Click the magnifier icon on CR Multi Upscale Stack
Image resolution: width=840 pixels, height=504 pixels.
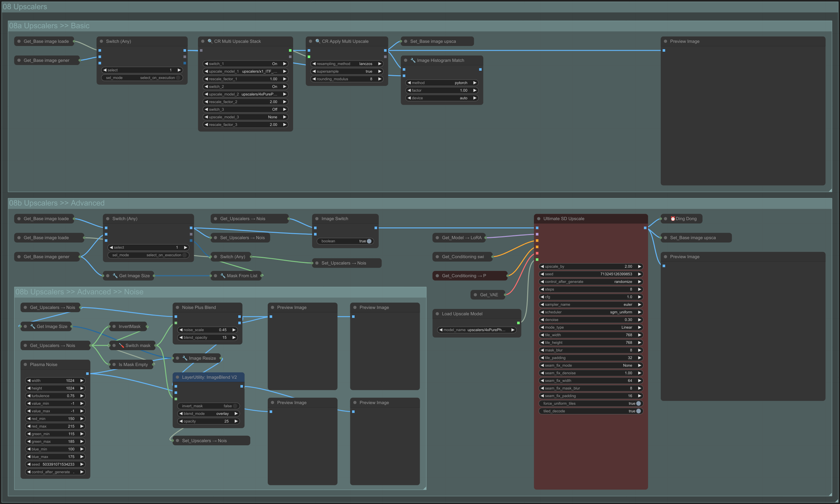[x=210, y=41]
